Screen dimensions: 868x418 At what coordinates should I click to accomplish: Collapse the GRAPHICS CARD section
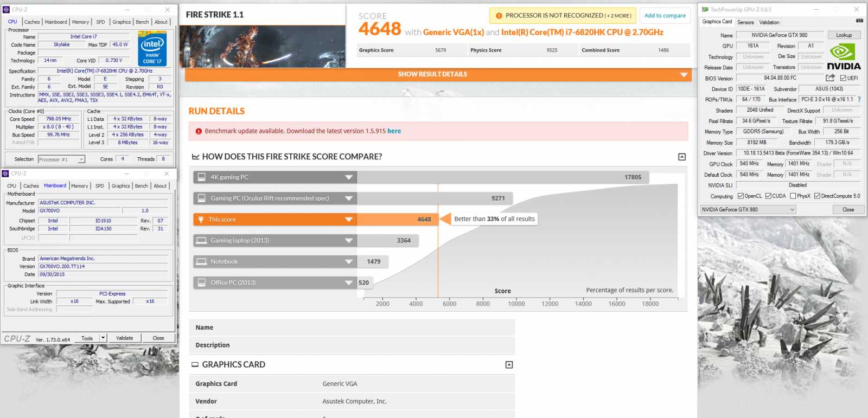point(509,365)
